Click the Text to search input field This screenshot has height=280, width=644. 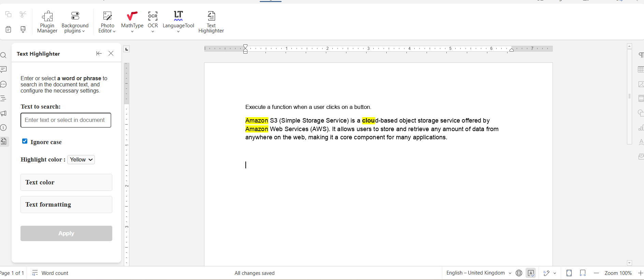click(x=66, y=120)
